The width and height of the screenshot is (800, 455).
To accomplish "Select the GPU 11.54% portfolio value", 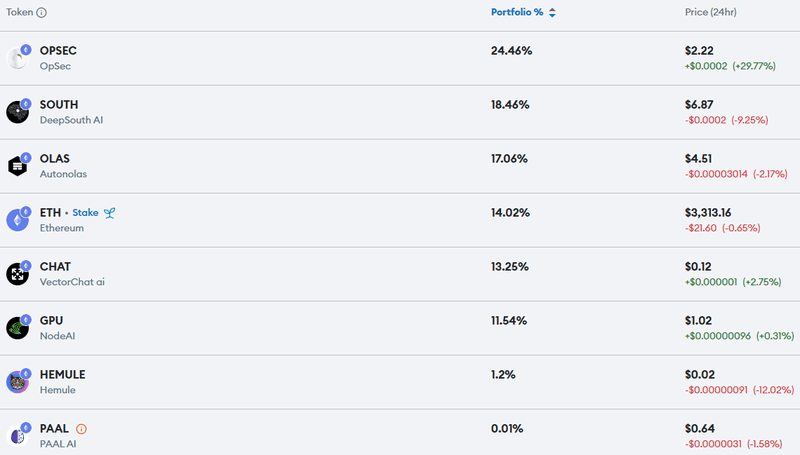I will pos(509,321).
